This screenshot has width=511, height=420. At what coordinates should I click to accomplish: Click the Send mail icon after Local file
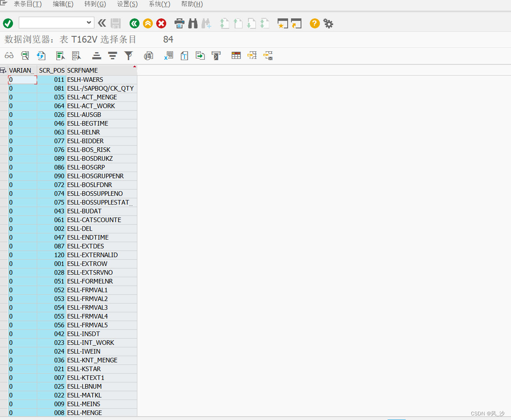point(216,56)
